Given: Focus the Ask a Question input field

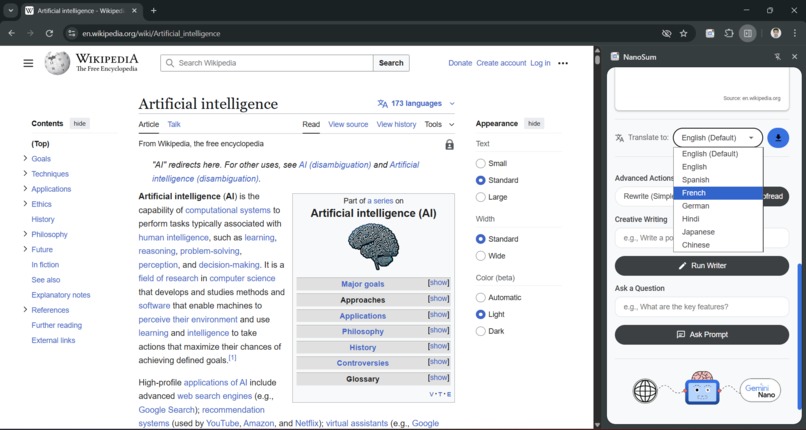Looking at the screenshot, I should 702,307.
